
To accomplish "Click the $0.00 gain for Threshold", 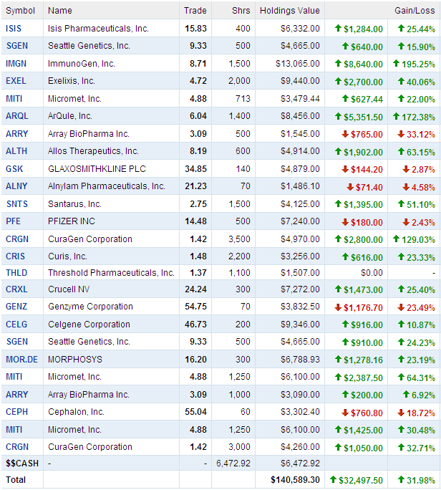I will pos(371,273).
